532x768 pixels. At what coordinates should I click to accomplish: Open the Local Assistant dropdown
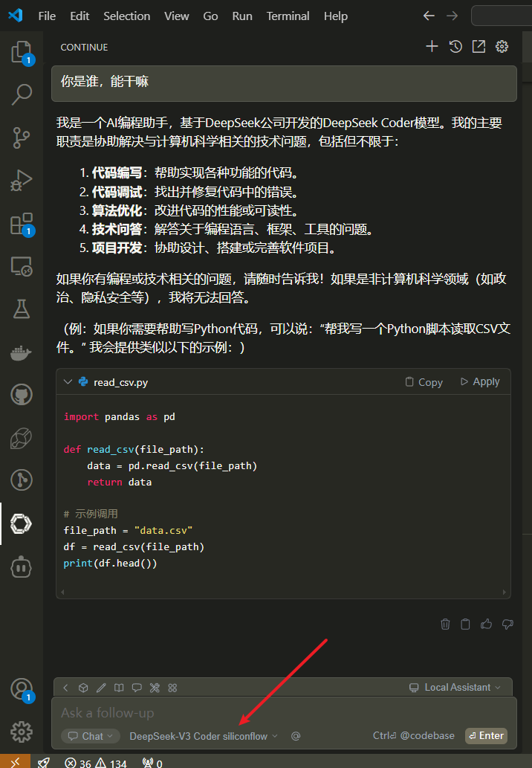coord(455,687)
